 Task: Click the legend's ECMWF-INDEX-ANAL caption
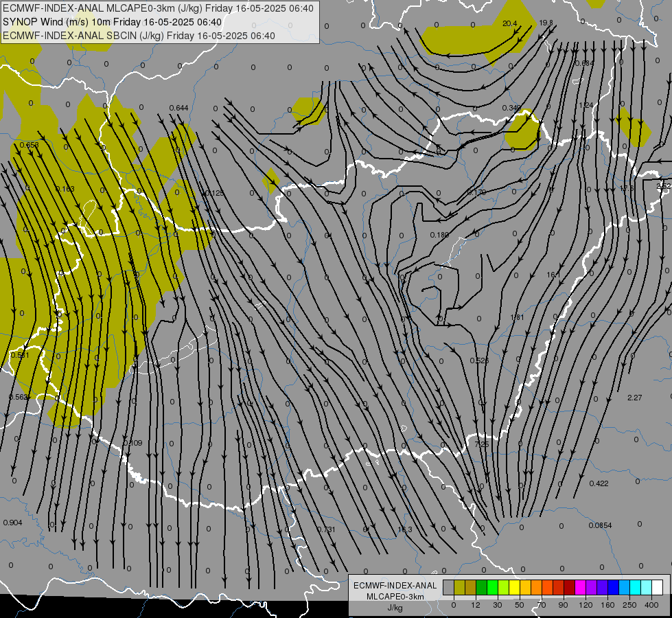tap(395, 586)
